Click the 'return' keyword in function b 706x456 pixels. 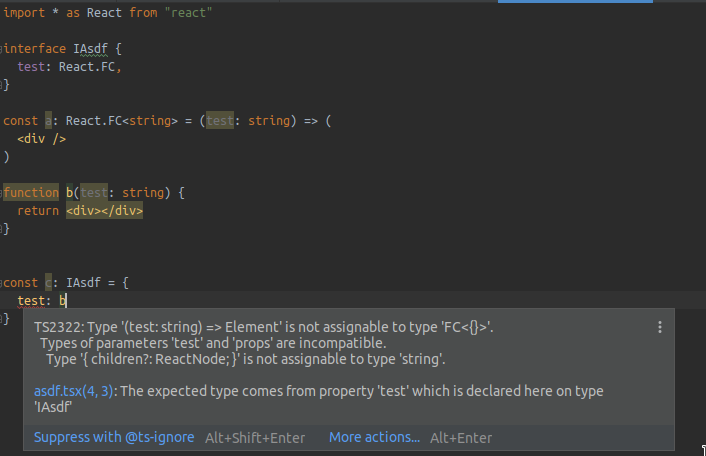tap(38, 211)
